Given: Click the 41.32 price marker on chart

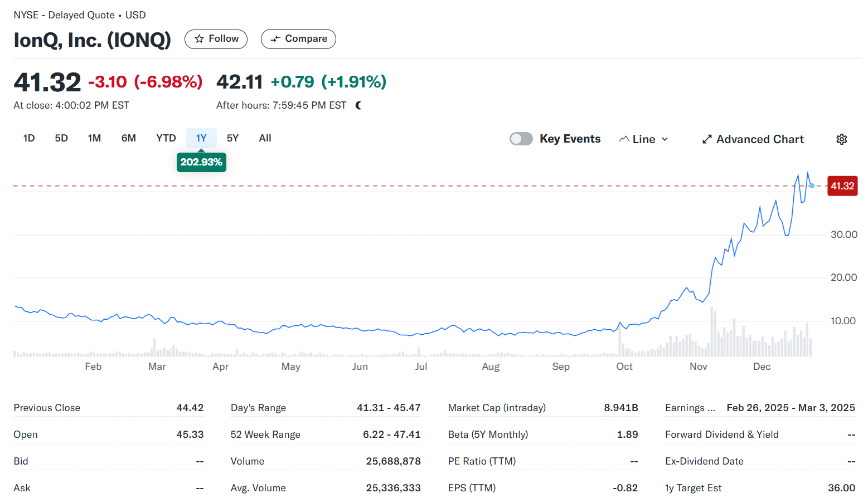Looking at the screenshot, I should [x=842, y=186].
